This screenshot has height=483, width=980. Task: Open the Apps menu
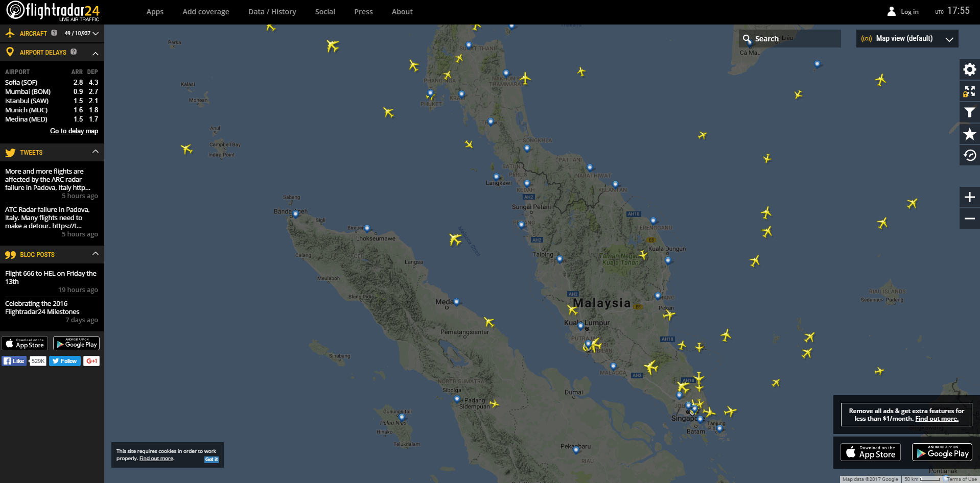[155, 12]
